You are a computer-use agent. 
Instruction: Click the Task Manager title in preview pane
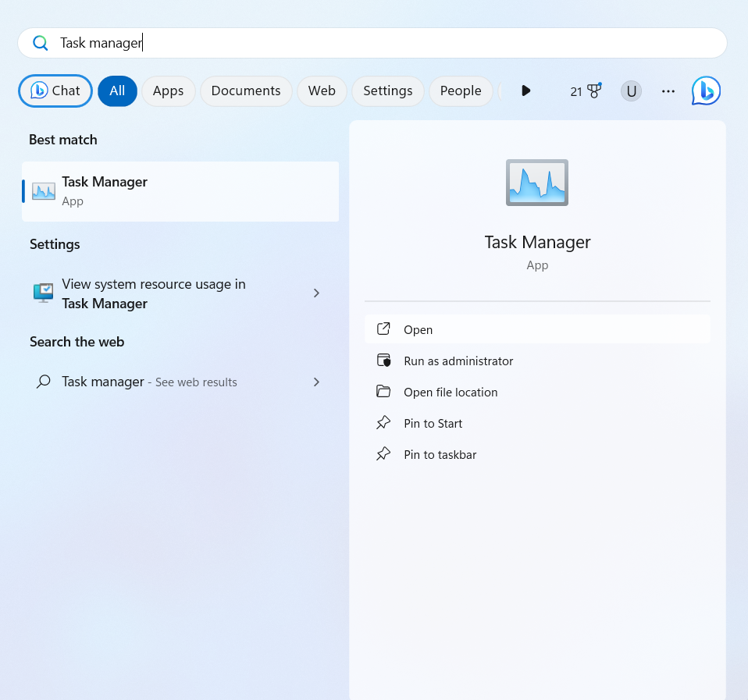pyautogui.click(x=538, y=242)
